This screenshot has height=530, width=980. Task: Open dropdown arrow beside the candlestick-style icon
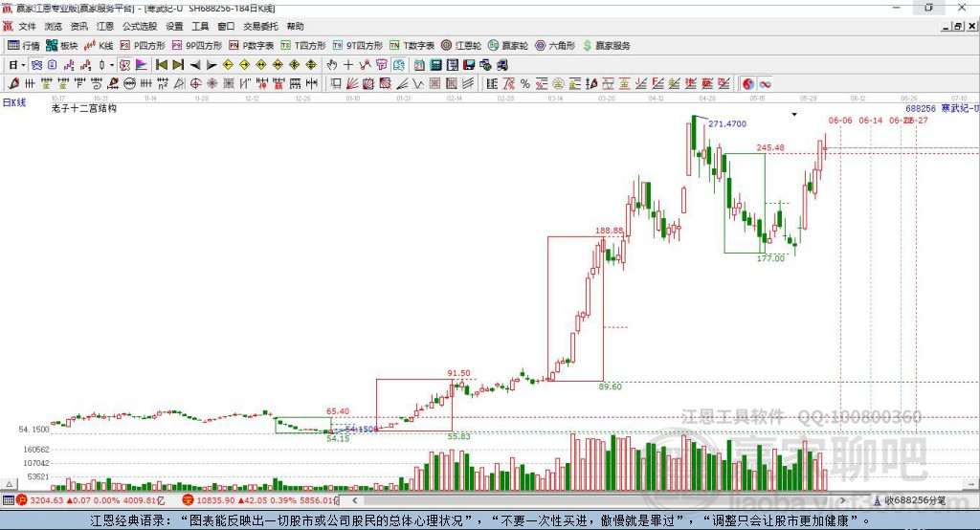pos(112,65)
